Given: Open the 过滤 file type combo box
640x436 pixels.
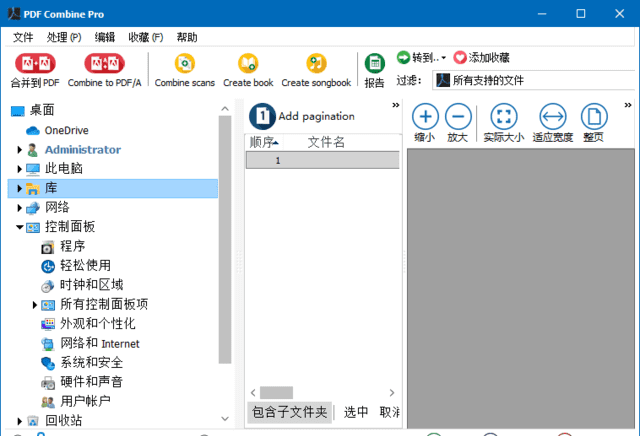Looking at the screenshot, I should (x=535, y=80).
